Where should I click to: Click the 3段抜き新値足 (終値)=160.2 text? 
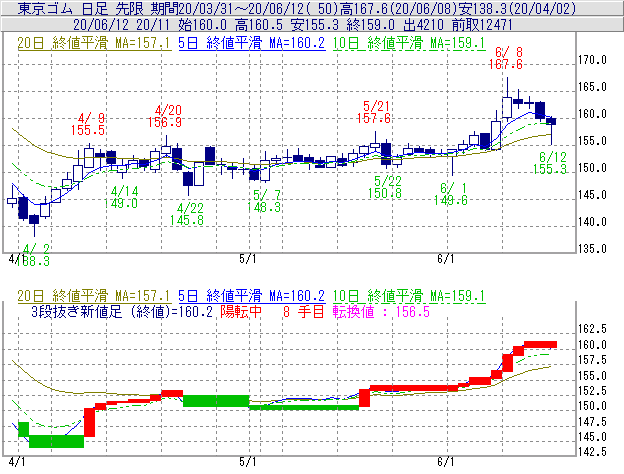122,312
